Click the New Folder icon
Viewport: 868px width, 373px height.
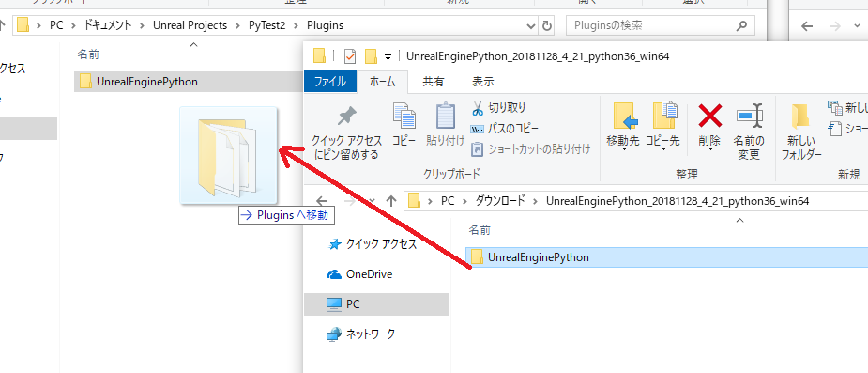click(x=801, y=117)
